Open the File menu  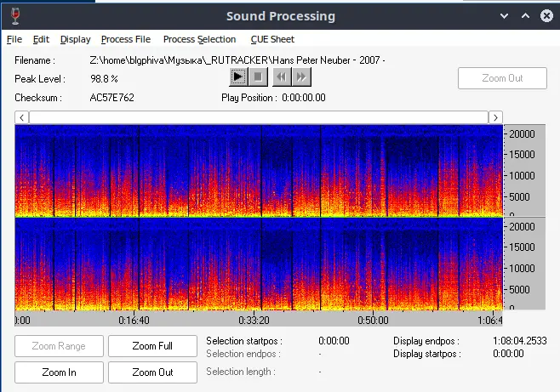14,39
